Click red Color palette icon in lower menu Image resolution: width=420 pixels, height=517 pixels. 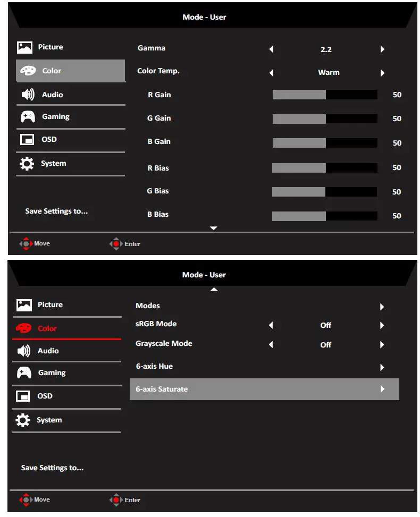(x=24, y=328)
